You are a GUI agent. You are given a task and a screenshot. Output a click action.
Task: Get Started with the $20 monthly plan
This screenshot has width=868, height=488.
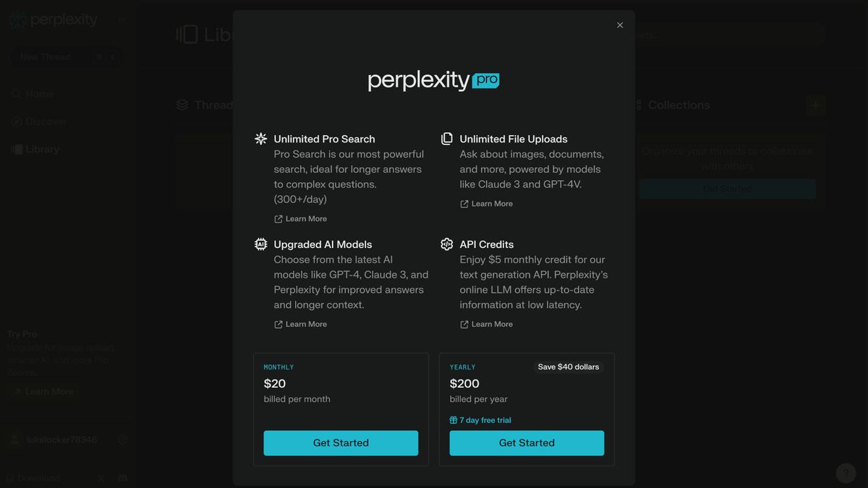tap(341, 443)
